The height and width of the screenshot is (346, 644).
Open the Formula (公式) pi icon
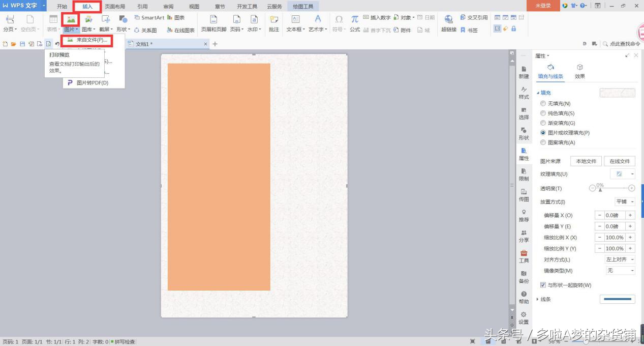355,19
